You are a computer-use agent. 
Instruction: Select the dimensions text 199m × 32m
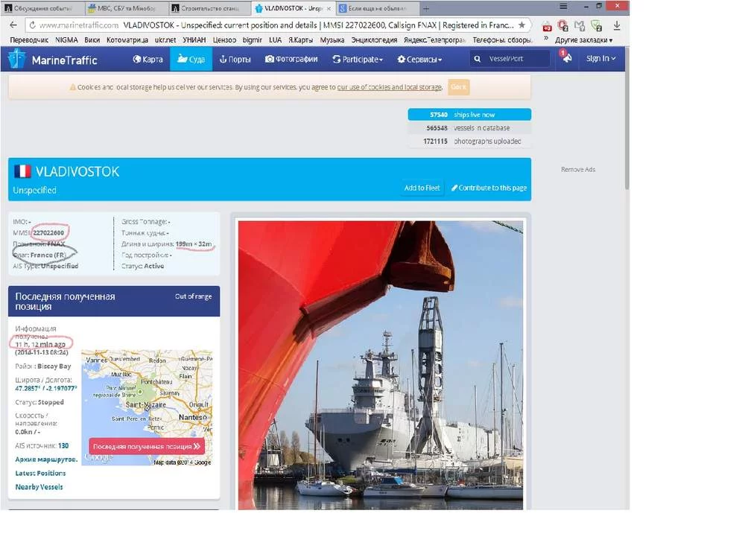(x=194, y=244)
